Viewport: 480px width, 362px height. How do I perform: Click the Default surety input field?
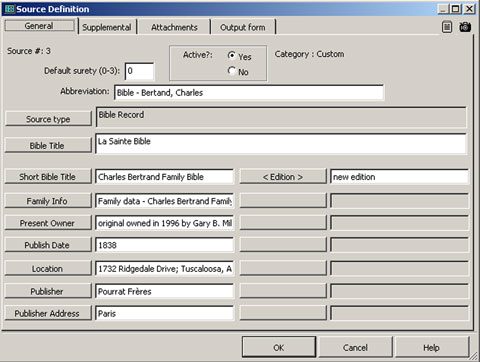tap(140, 71)
